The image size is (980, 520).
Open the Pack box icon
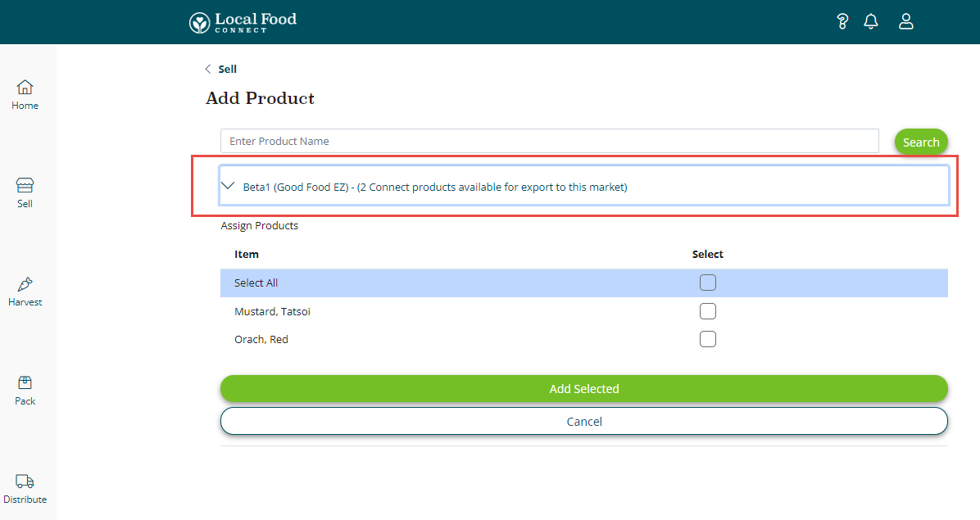coord(25,383)
